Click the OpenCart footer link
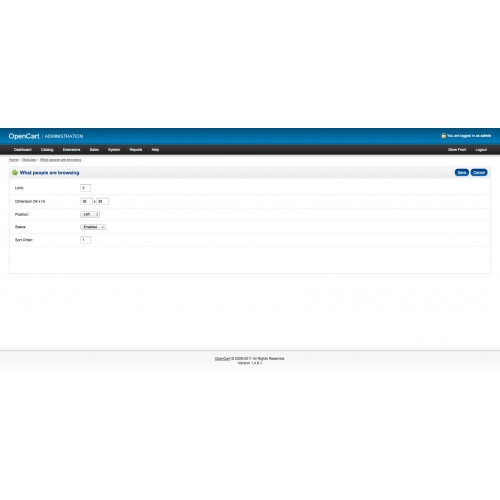This screenshot has height=500, width=500. pos(222,359)
